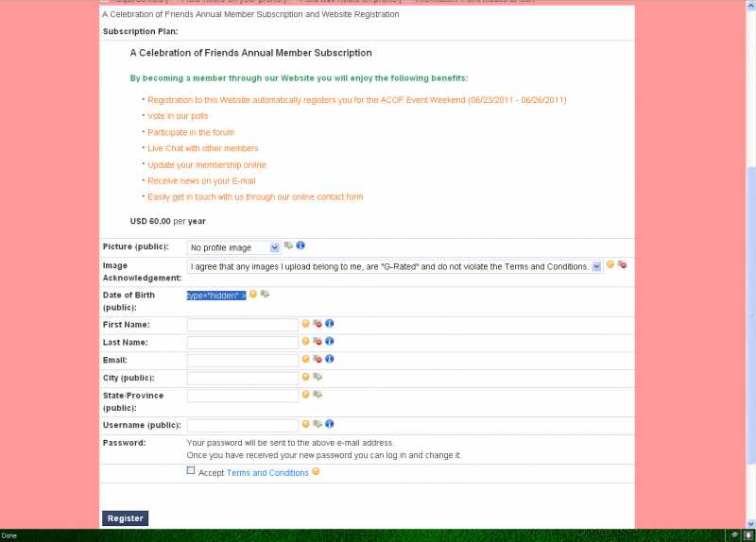Click the red not-visible icon beside Email
Viewport: 756px width, 542px height.
(x=318, y=359)
